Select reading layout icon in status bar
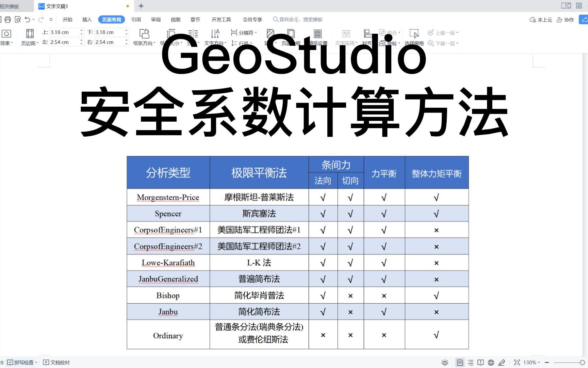This screenshot has height=368, width=588. pyautogui.click(x=480, y=362)
